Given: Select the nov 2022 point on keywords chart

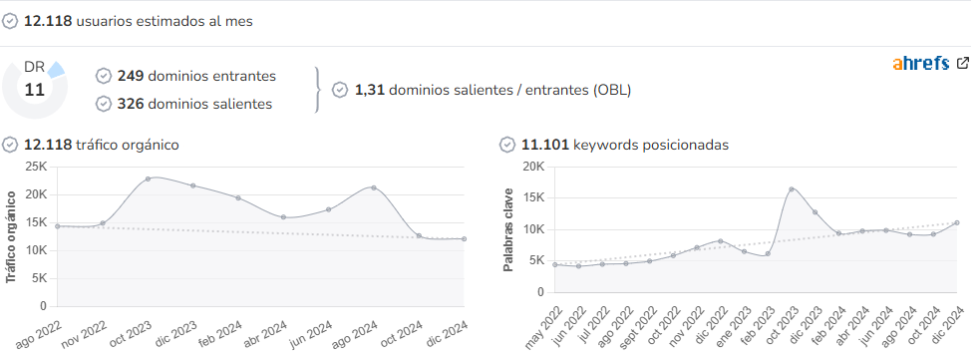Looking at the screenshot, I should click(697, 248).
